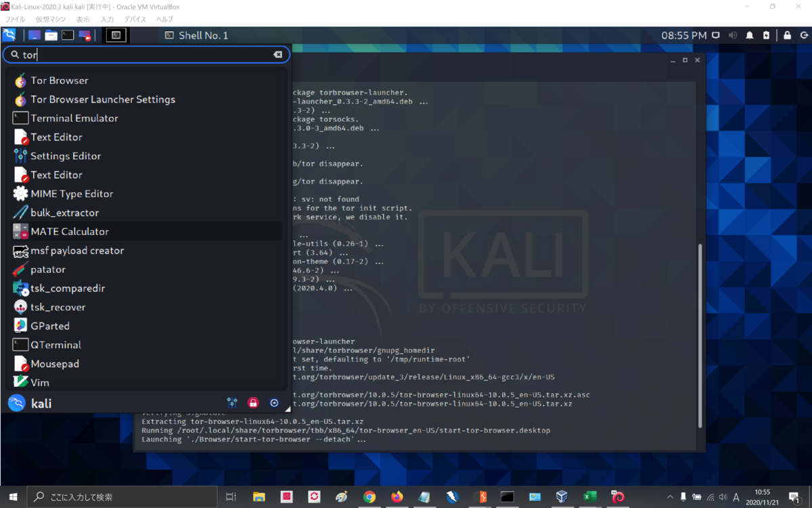Open デバイス menu
The image size is (812, 508).
135,20
